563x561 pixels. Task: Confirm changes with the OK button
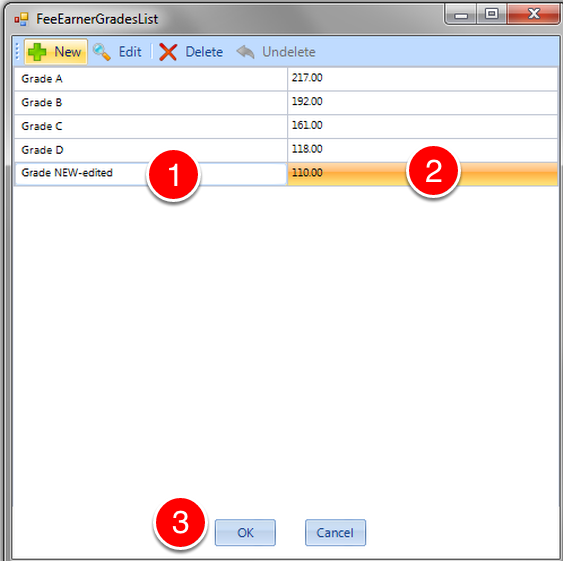245,532
